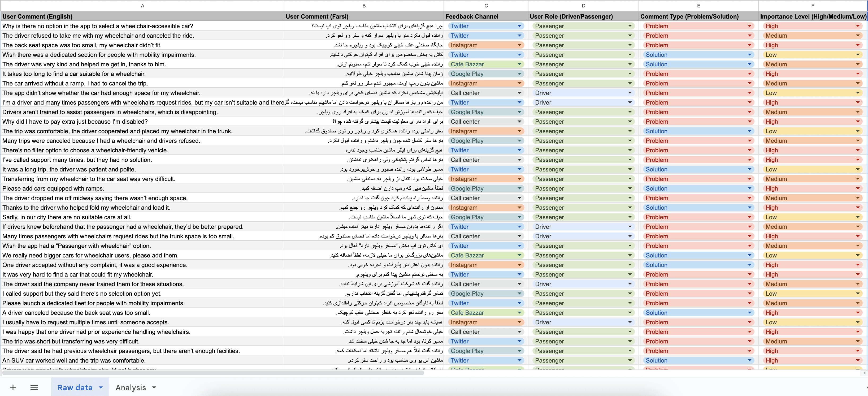Select column A header
This screenshot has width=868, height=396.
tap(142, 5)
